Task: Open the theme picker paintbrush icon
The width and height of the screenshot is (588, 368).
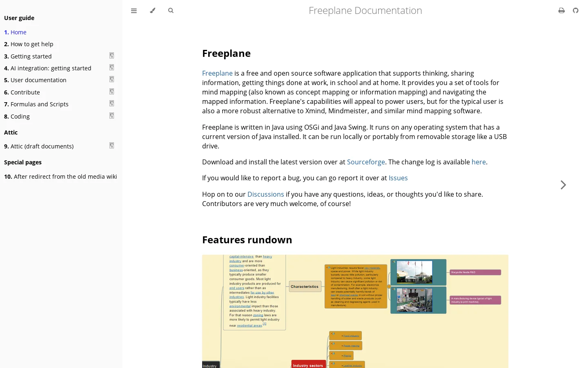Action: [x=152, y=11]
